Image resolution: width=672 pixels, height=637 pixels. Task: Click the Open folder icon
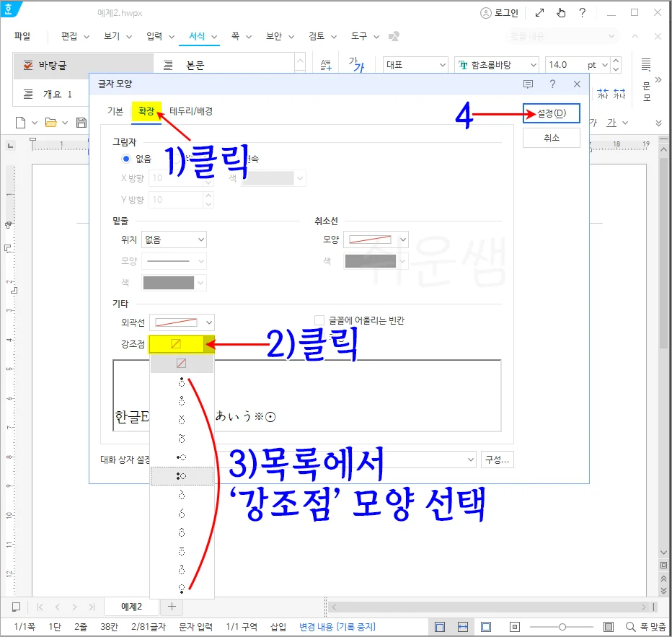[50, 122]
